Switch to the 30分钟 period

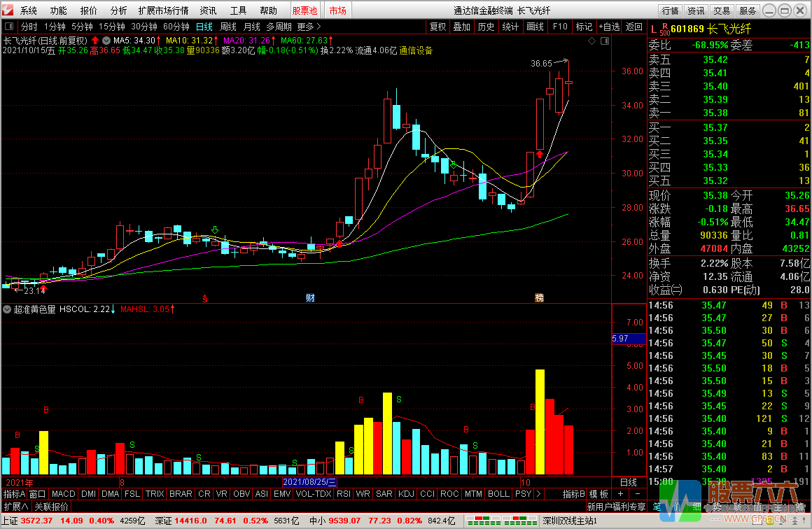144,27
